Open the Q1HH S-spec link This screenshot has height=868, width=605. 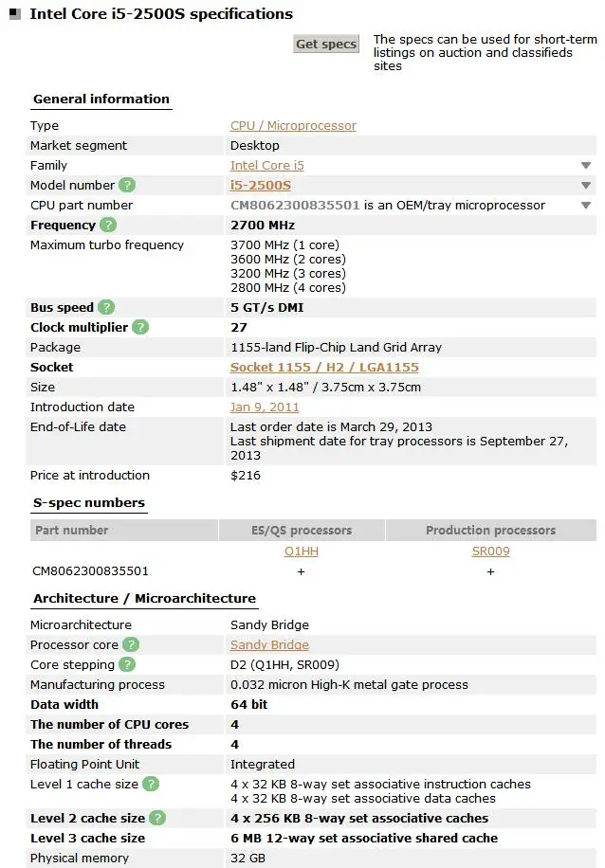pyautogui.click(x=302, y=552)
